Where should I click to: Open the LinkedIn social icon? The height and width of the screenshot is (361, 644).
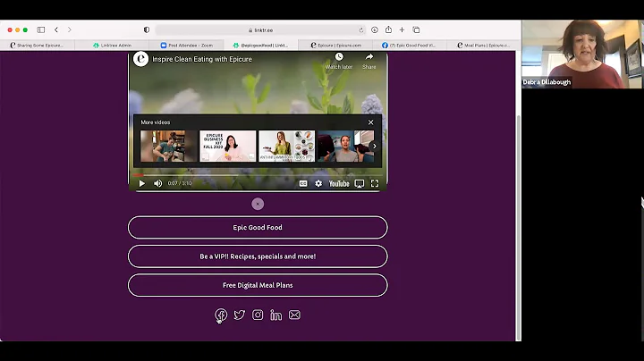coord(276,315)
